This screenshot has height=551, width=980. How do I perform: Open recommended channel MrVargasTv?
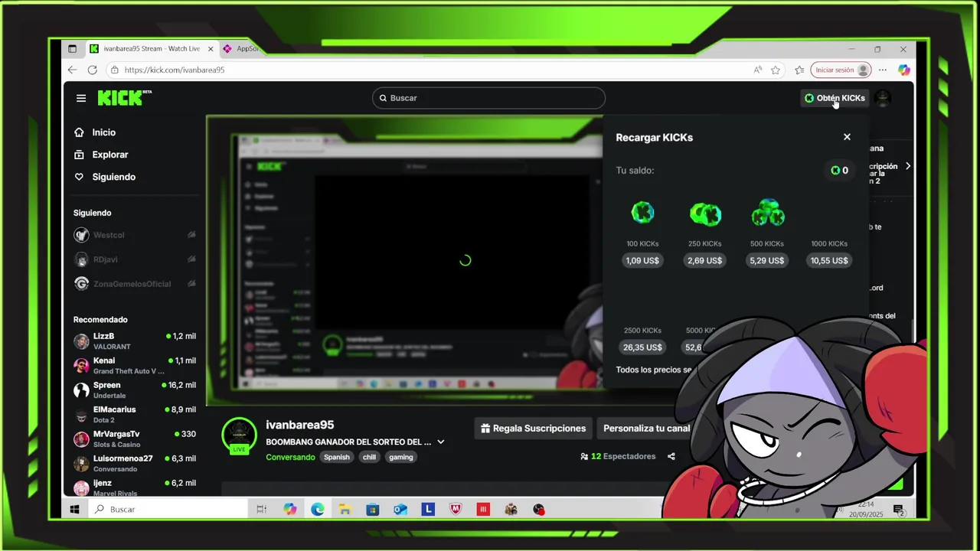coord(135,439)
